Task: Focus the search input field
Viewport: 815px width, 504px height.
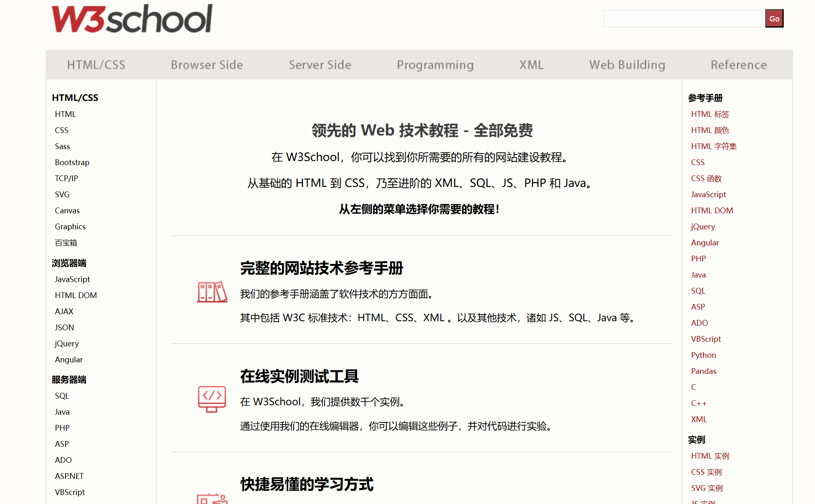Action: click(682, 19)
